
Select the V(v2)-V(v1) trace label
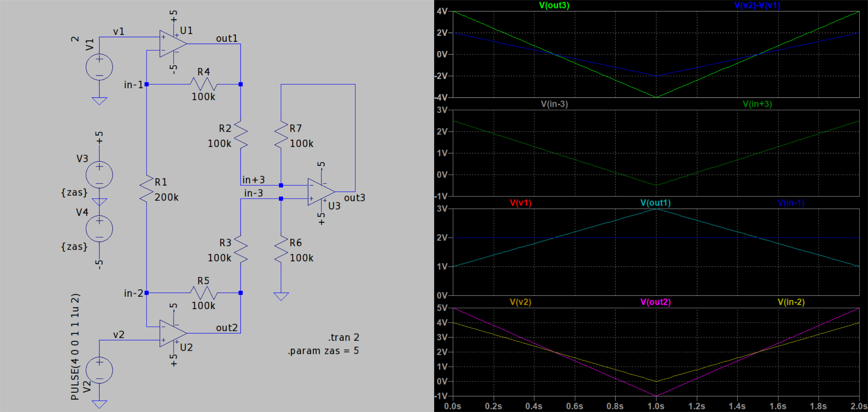tap(757, 5)
